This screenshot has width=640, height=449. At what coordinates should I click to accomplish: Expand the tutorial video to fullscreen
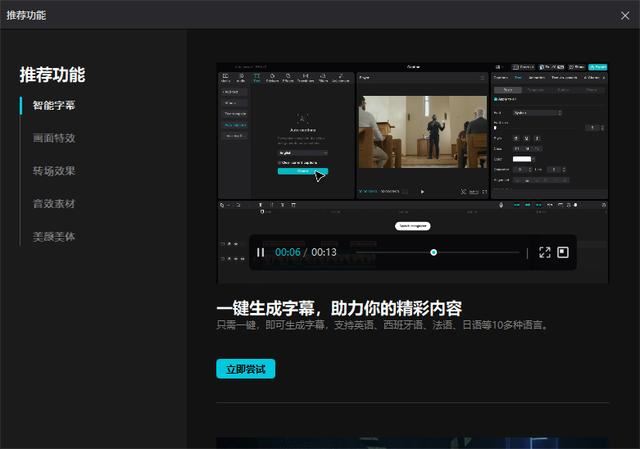point(545,253)
